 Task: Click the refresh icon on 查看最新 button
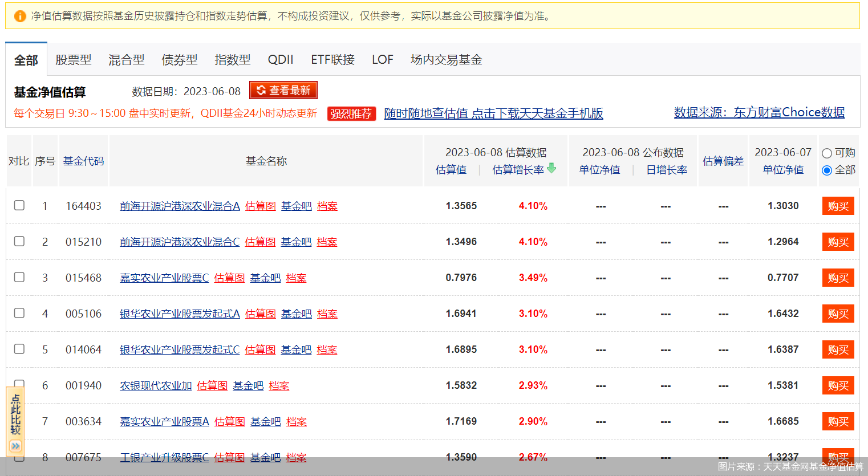(262, 89)
